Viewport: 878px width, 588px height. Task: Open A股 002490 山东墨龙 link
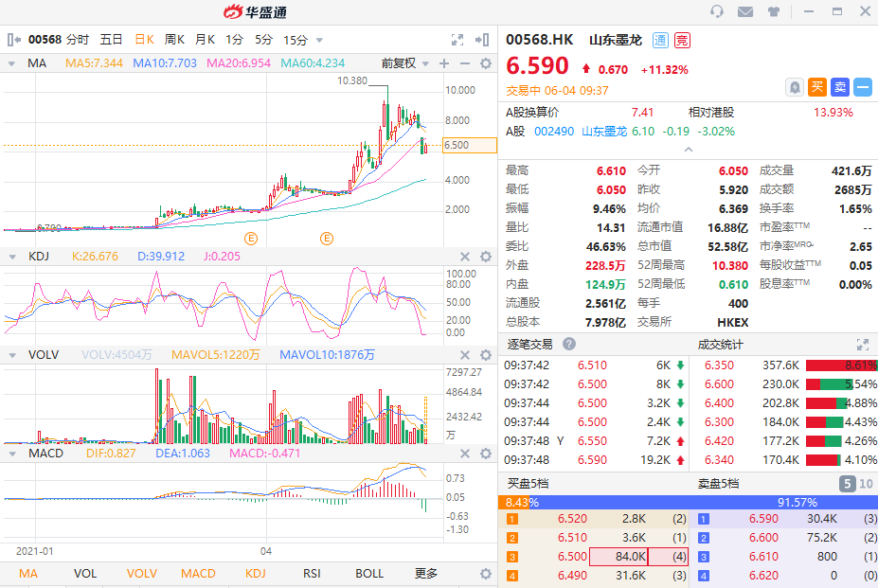click(x=580, y=131)
